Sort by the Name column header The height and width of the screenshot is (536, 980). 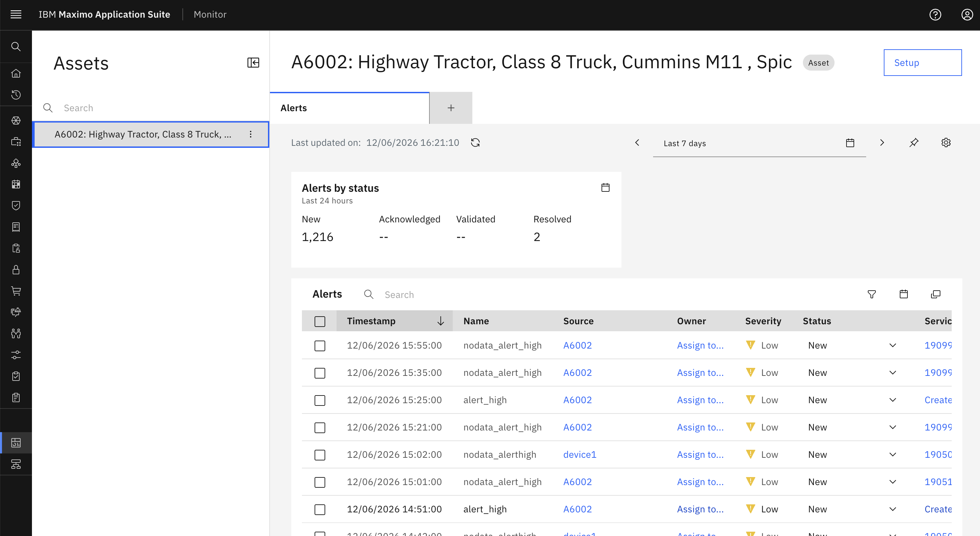pos(476,321)
